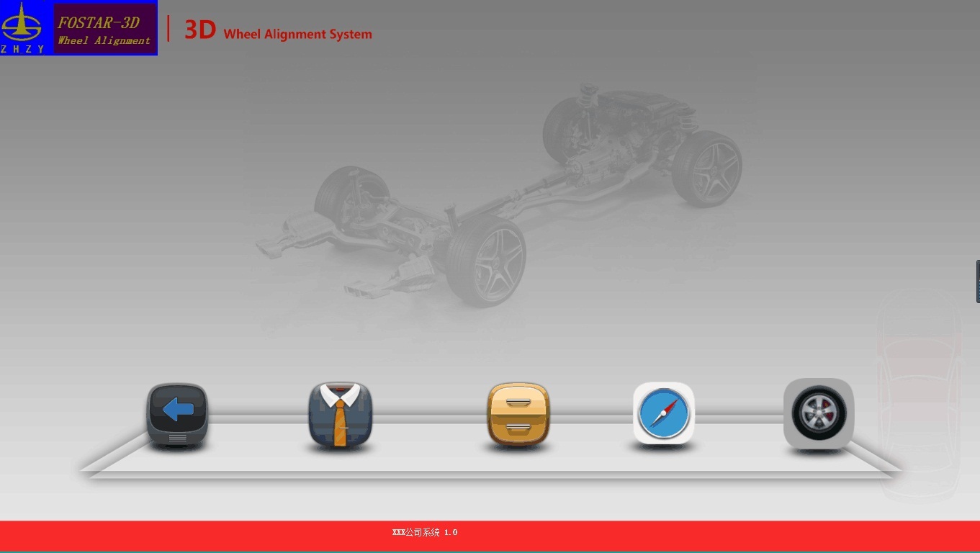This screenshot has width=980, height=553.
Task: Click the dark handle on right screen edge
Action: tap(977, 281)
